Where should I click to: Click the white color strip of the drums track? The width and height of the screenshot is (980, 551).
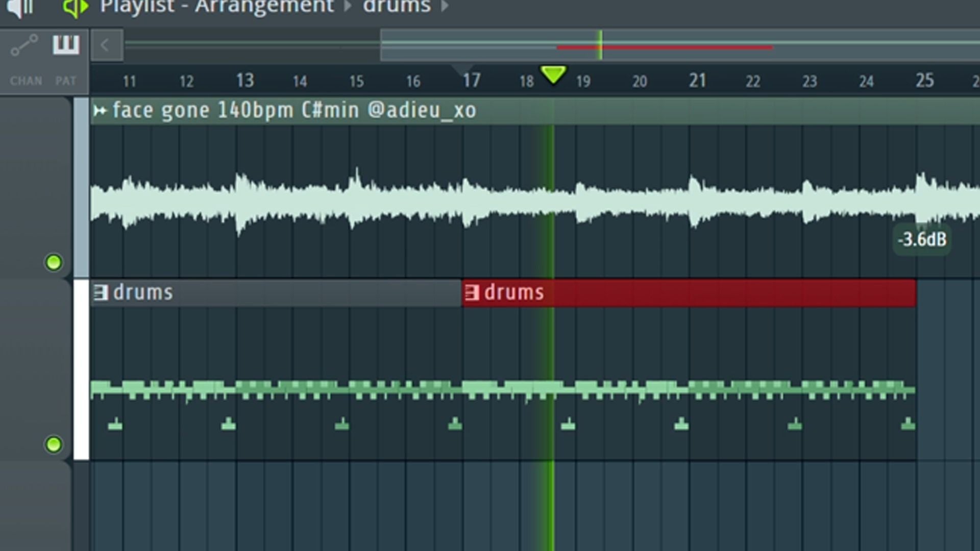point(81,370)
